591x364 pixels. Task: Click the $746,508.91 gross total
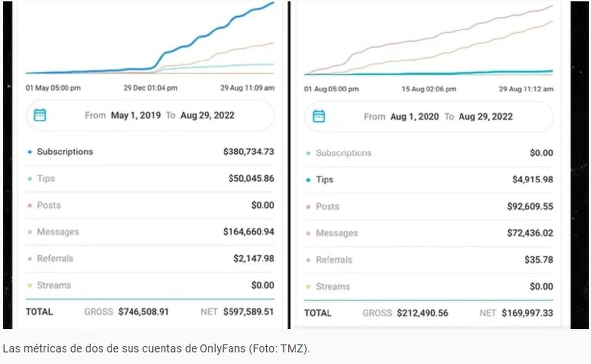click(143, 312)
